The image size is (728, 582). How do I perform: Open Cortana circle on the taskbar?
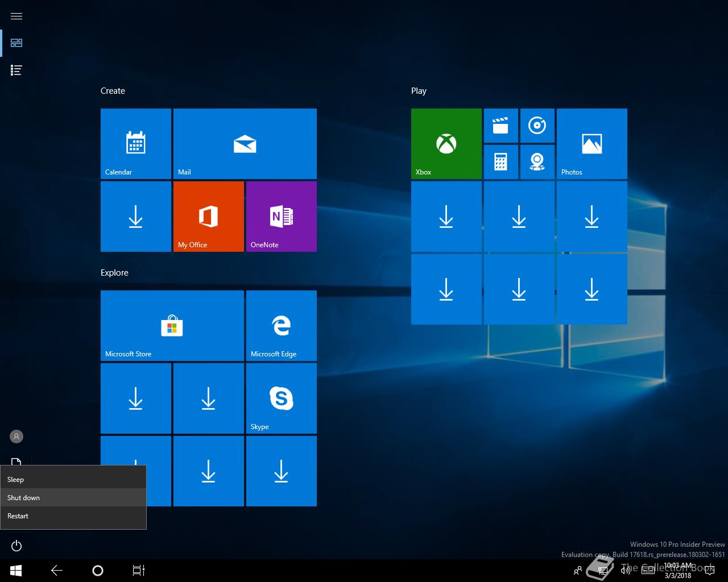coord(98,571)
